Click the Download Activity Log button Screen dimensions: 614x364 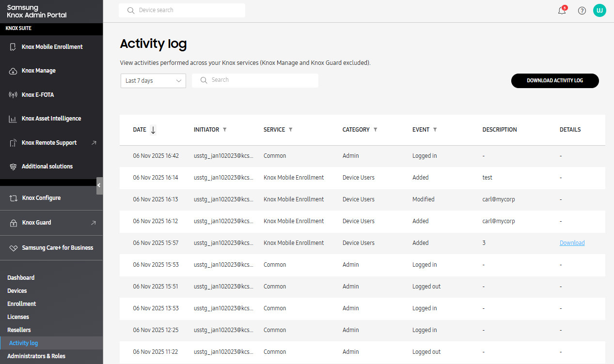pos(554,81)
